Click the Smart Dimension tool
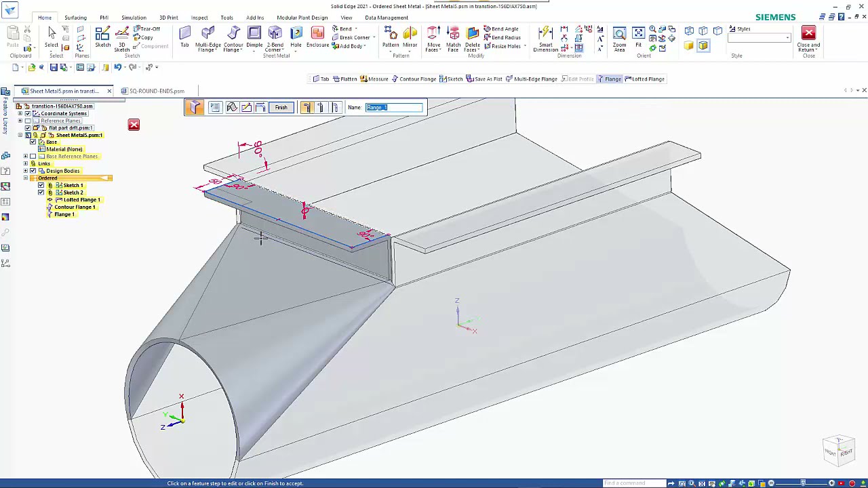The height and width of the screenshot is (488, 868). tap(545, 39)
